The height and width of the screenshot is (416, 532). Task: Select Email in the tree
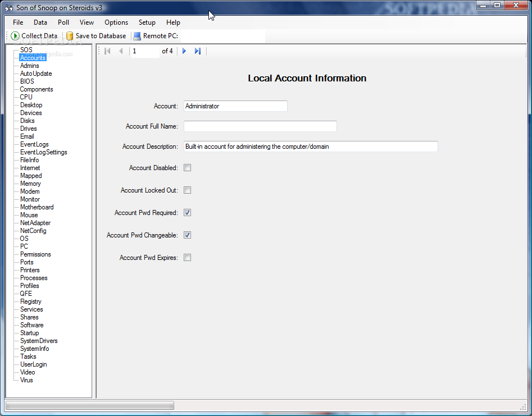(27, 136)
